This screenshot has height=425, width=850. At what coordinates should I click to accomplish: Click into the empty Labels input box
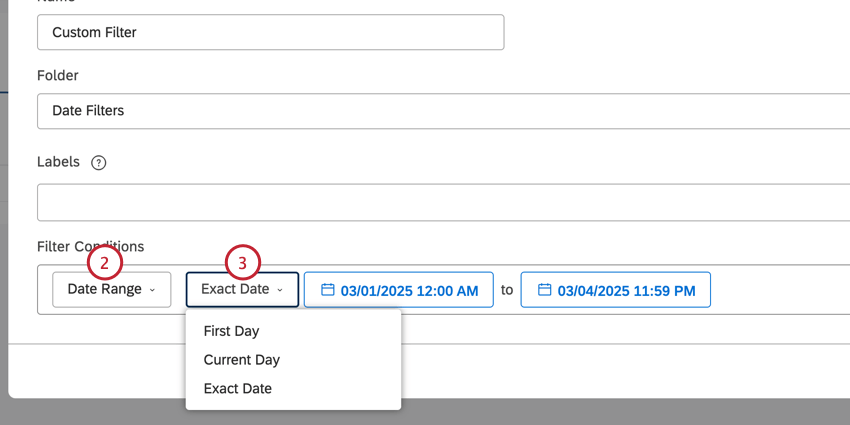coord(443,202)
